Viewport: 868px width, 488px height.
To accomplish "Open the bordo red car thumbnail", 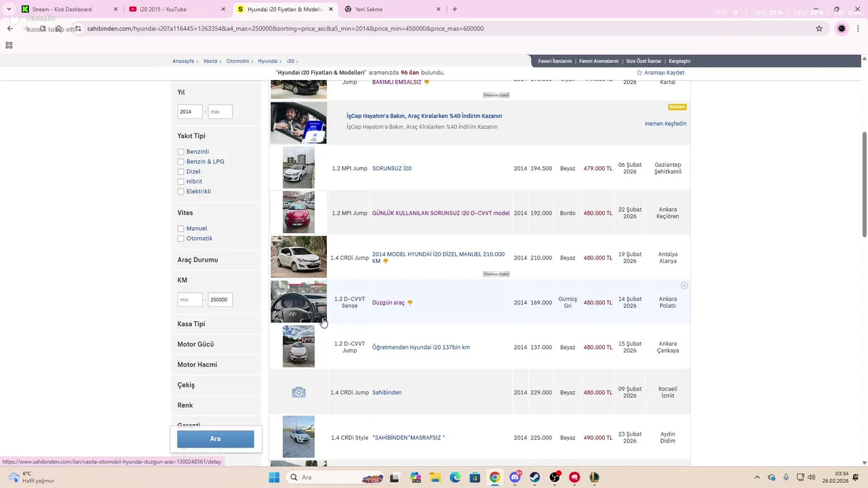I will (x=298, y=212).
